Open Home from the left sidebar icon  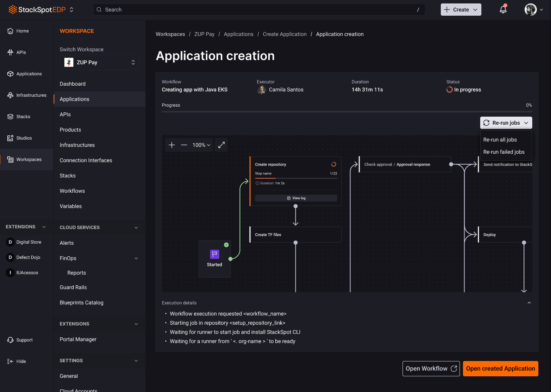click(10, 31)
